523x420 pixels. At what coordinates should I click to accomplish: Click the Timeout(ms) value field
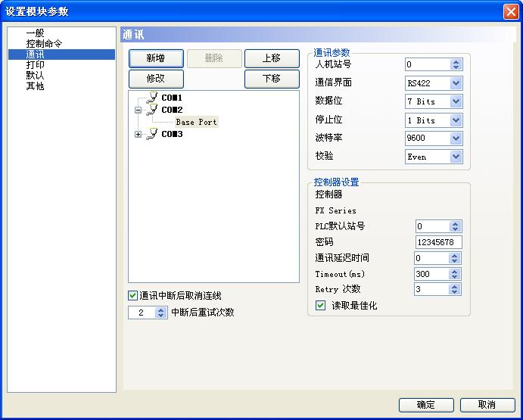tap(431, 274)
